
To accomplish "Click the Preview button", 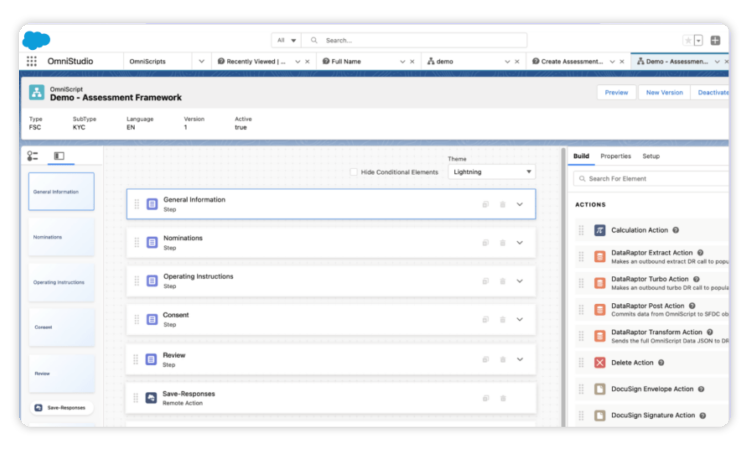I will (616, 92).
